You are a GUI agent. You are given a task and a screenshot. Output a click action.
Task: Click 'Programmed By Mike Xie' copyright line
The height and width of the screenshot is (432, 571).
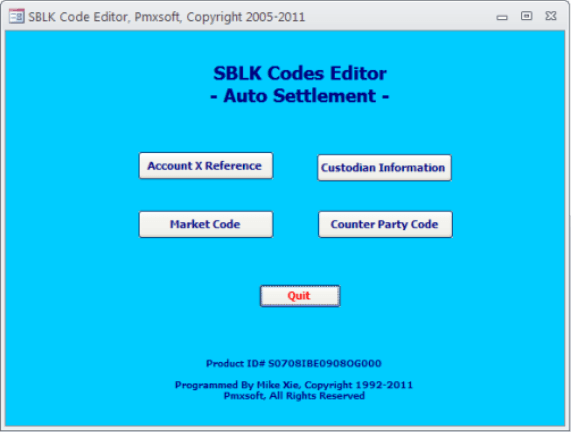(294, 385)
